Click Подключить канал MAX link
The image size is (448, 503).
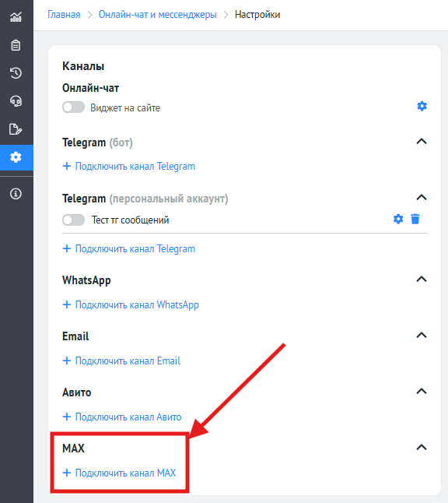click(x=119, y=473)
